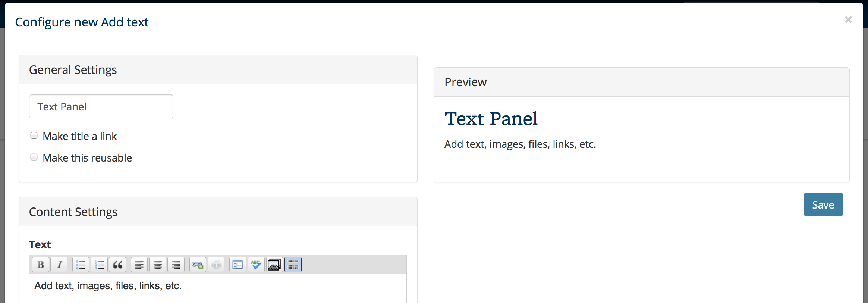Run the ABC spell check tool
Viewport: 868px width, 303px height.
coord(256,265)
